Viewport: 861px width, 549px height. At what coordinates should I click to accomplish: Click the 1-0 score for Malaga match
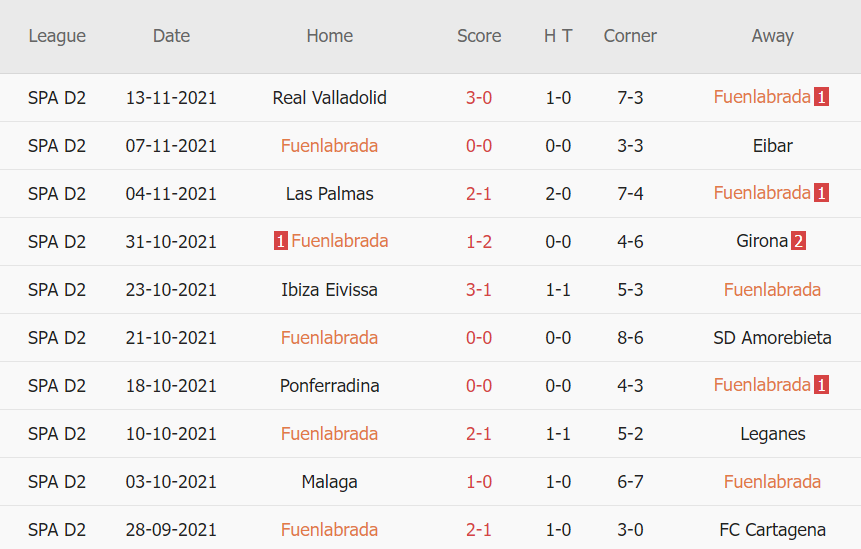point(479,482)
